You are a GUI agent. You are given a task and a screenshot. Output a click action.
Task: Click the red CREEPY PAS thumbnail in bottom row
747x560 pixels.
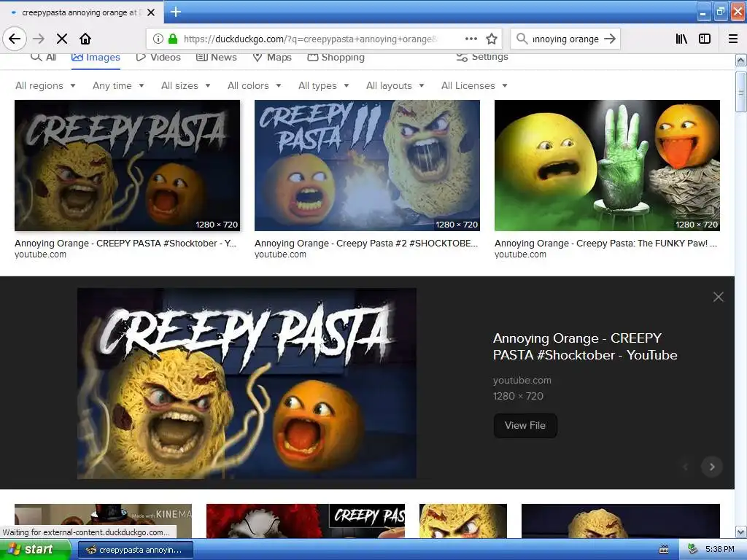click(x=306, y=521)
